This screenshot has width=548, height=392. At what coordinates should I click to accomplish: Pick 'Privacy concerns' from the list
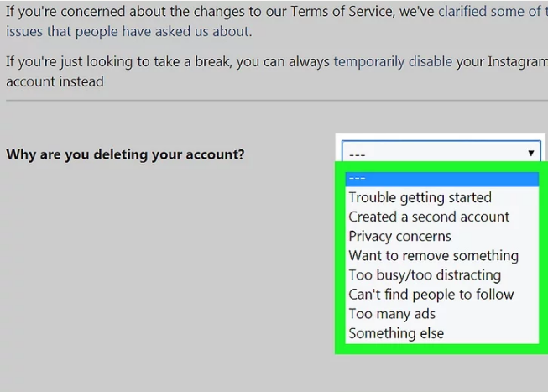click(x=399, y=236)
